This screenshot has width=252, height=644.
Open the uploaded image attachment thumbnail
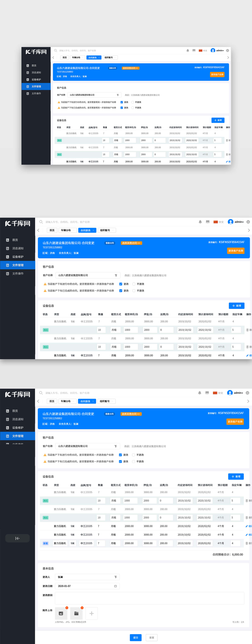[61, 613]
